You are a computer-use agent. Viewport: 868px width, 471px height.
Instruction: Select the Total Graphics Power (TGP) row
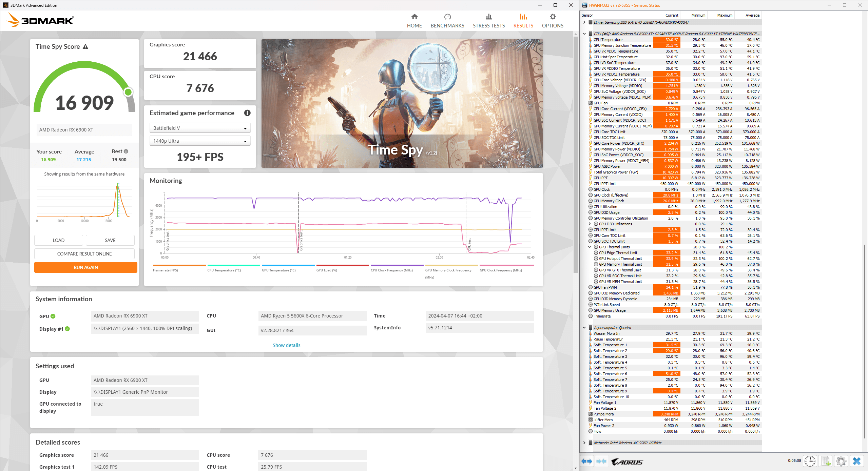point(674,172)
